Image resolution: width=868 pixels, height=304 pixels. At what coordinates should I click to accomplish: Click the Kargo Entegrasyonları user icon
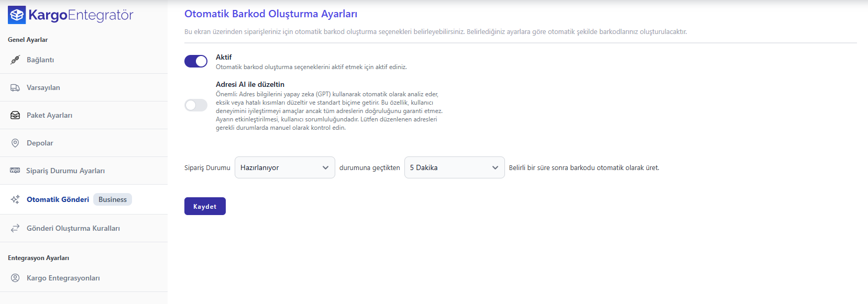click(x=15, y=278)
